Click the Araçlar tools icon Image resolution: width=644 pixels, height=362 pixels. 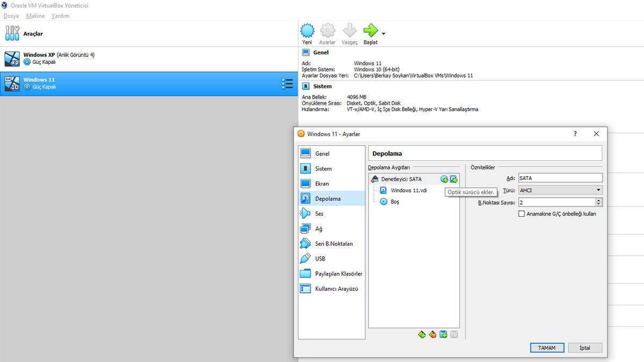12,33
